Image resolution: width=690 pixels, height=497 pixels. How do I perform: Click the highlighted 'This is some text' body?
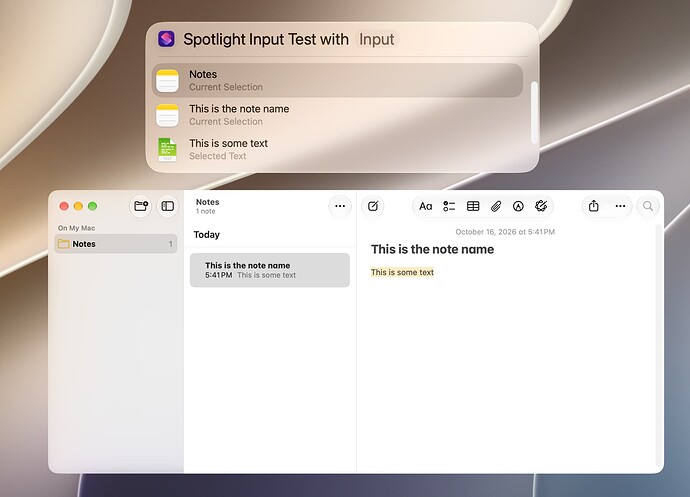click(x=402, y=272)
